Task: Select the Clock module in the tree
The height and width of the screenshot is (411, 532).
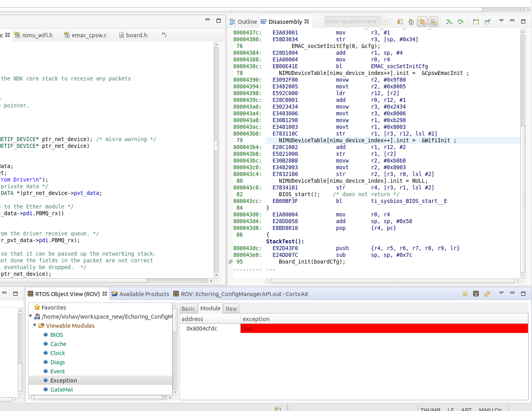Action: pos(58,353)
